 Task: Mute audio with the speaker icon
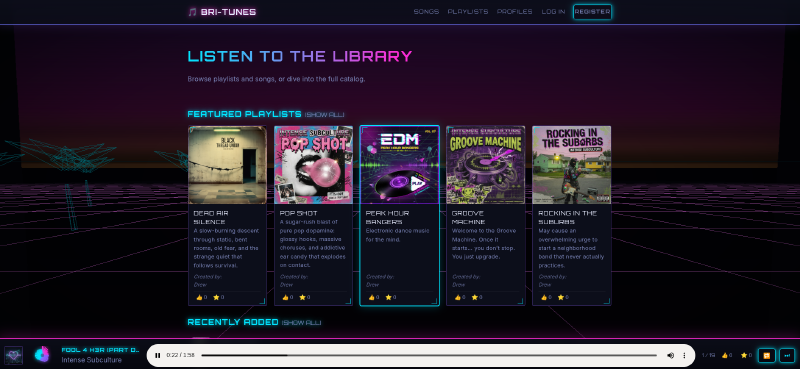670,356
